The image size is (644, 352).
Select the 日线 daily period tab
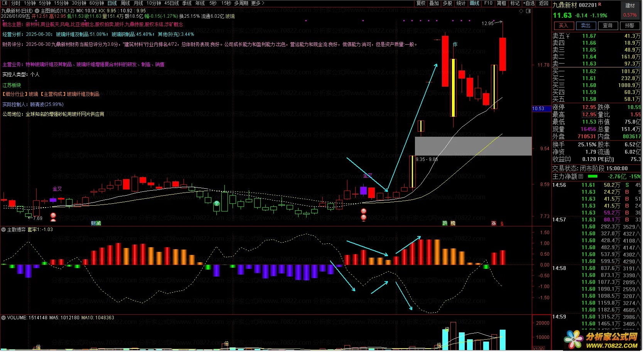tap(112, 3)
